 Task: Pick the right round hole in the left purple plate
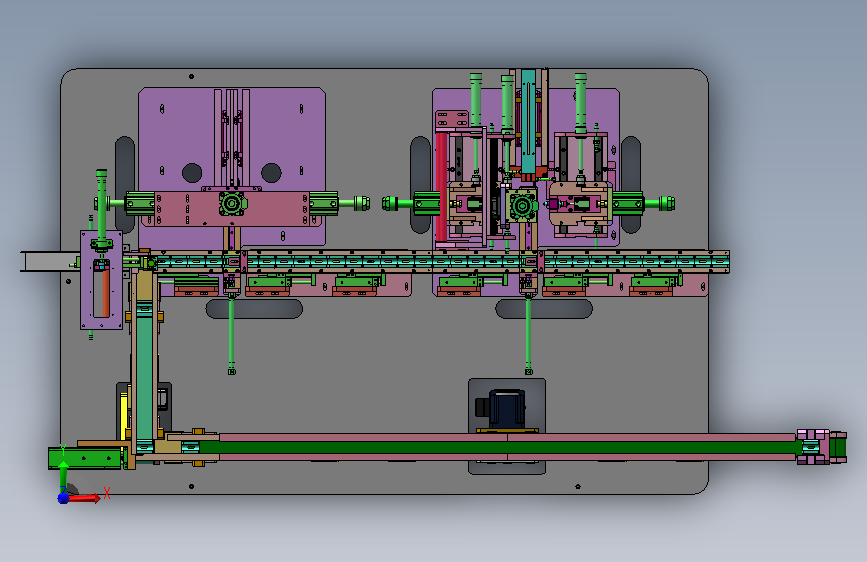point(271,173)
